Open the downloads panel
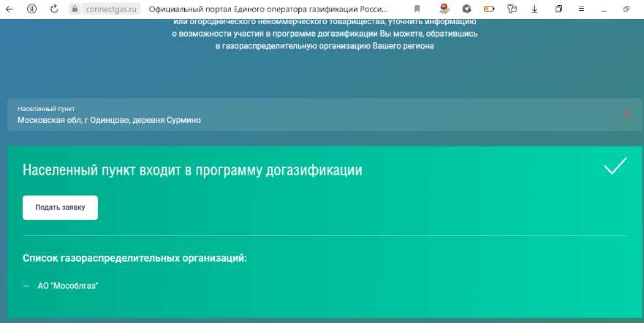The image size is (644, 323). pyautogui.click(x=534, y=9)
